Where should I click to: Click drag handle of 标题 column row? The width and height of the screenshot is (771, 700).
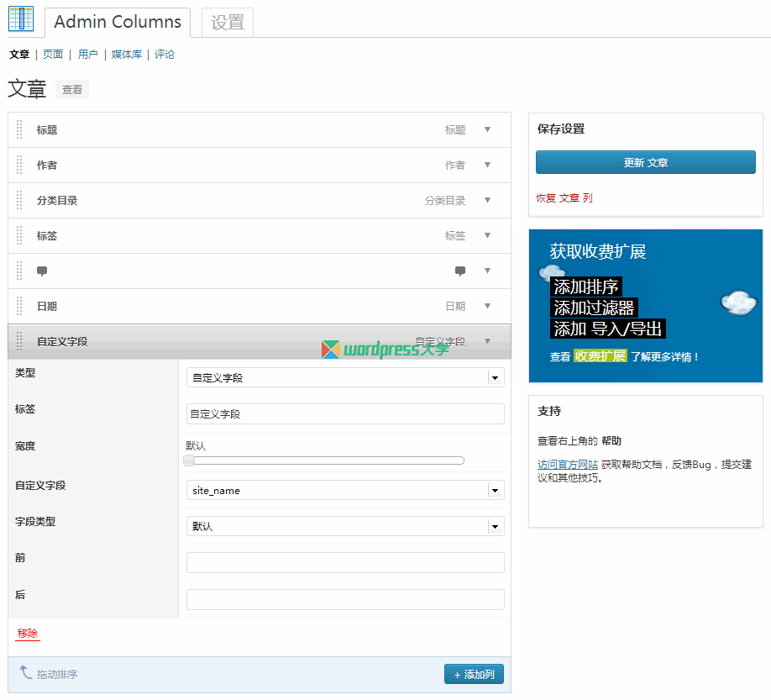pyautogui.click(x=19, y=130)
